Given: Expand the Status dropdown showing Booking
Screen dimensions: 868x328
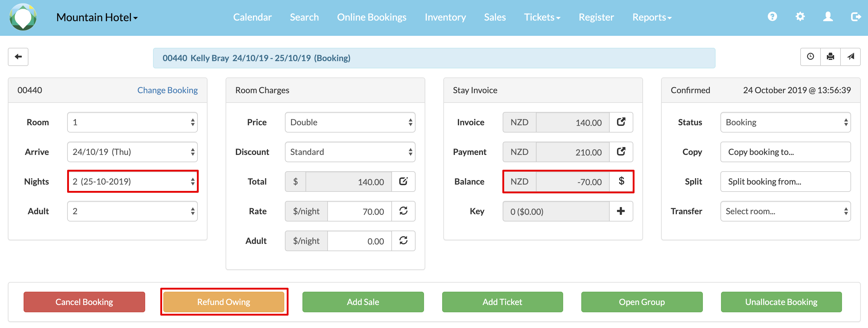Looking at the screenshot, I should coord(785,122).
